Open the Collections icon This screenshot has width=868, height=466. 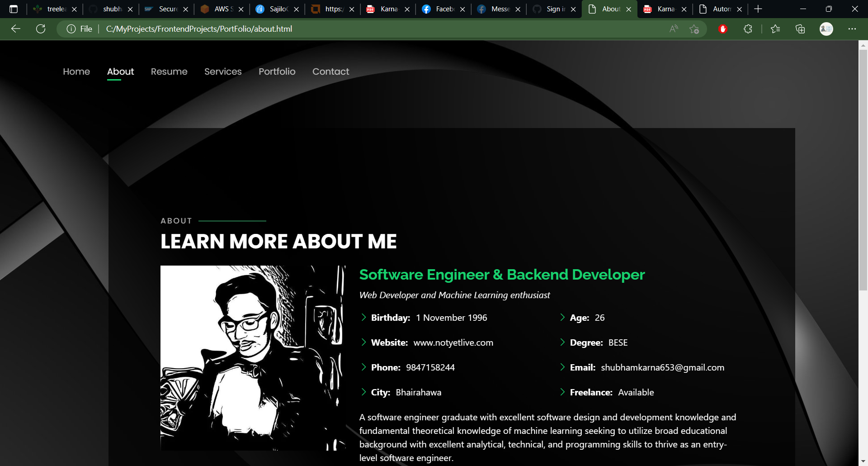800,29
